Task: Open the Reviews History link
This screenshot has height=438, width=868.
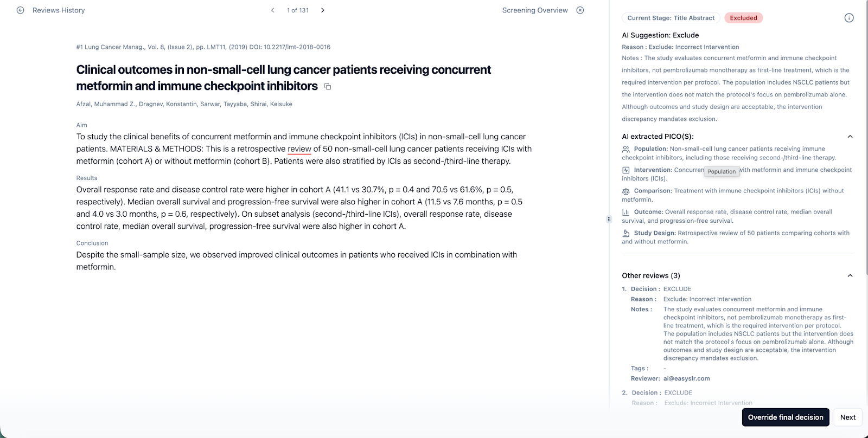Action: (59, 10)
